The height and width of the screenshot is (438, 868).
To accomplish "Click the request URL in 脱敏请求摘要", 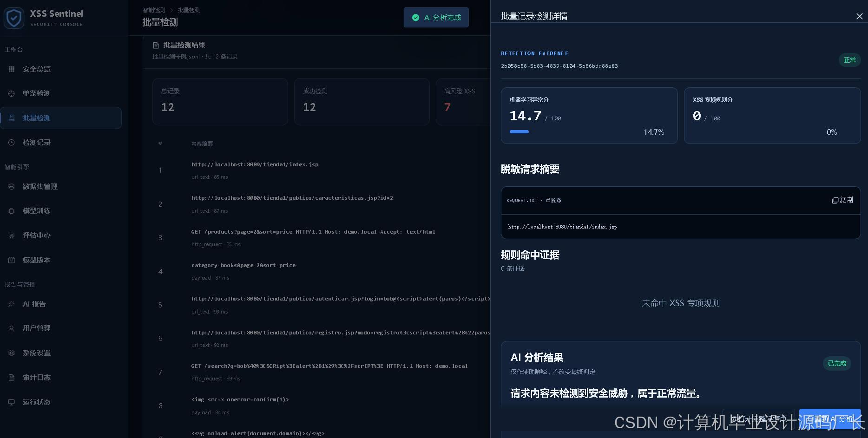I will [x=562, y=227].
